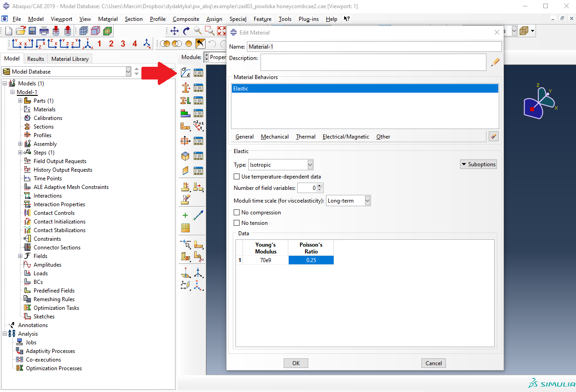The height and width of the screenshot is (392, 576).
Task: Tick the No tension checkbox
Action: click(x=237, y=223)
